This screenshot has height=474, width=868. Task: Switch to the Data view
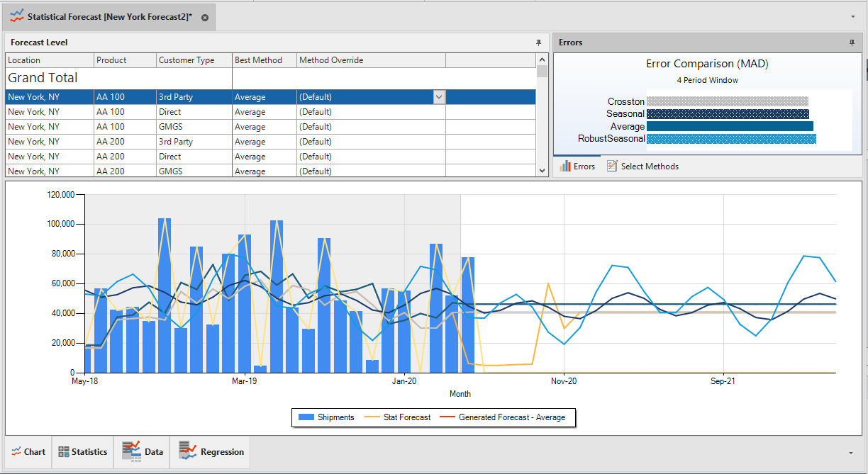142,452
